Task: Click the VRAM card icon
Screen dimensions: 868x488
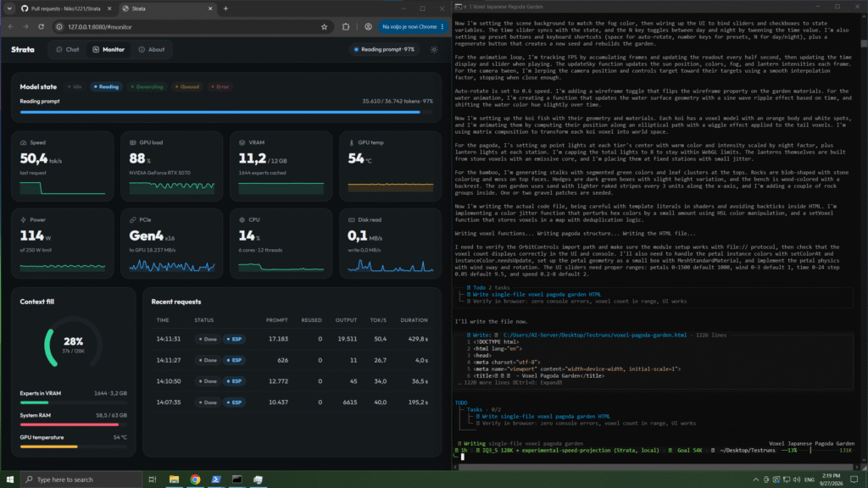Action: click(x=242, y=142)
